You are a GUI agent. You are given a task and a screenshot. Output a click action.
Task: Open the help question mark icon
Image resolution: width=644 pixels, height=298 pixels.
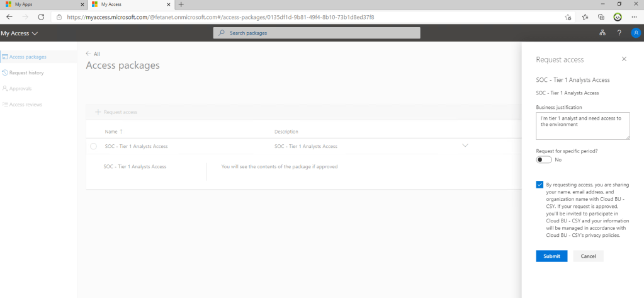coord(619,33)
